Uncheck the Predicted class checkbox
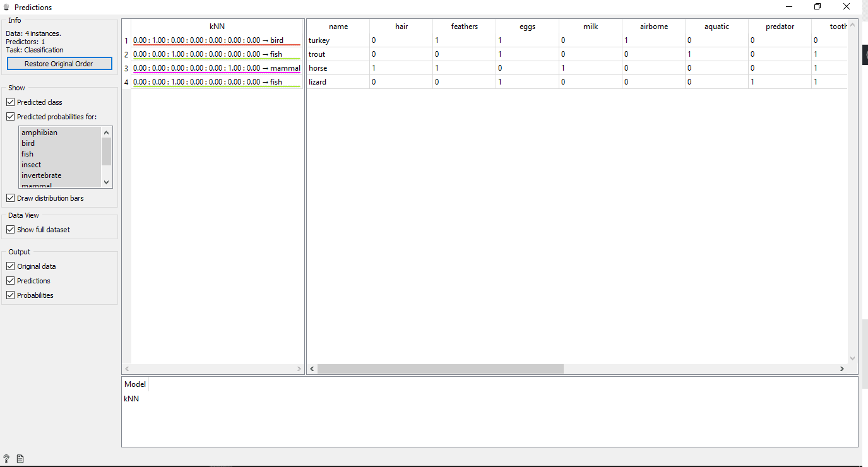868x467 pixels. (x=11, y=102)
